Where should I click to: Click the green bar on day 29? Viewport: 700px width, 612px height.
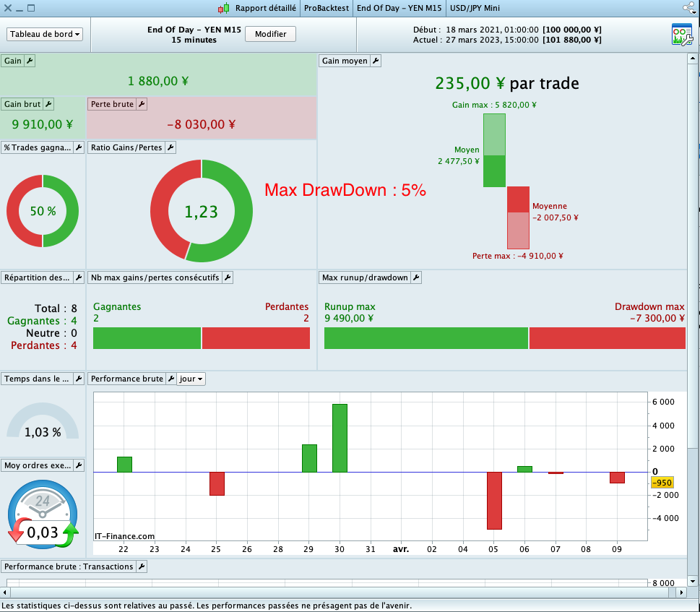pos(309,458)
